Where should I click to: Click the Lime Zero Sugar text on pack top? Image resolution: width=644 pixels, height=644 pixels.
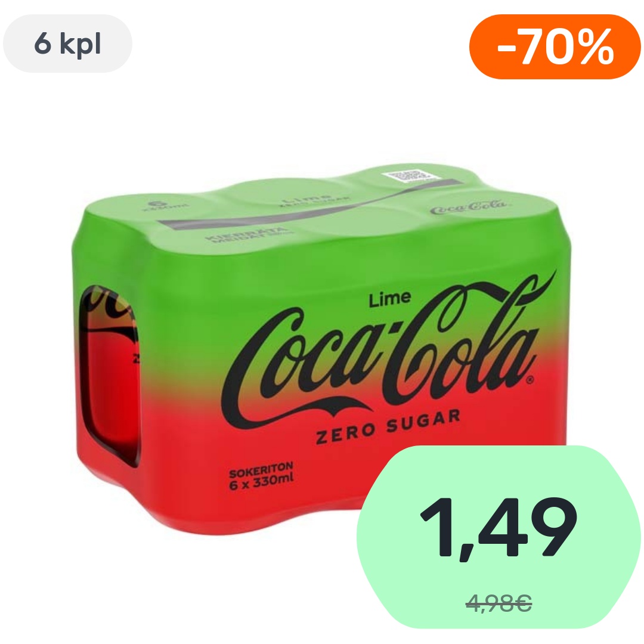pos(315,200)
